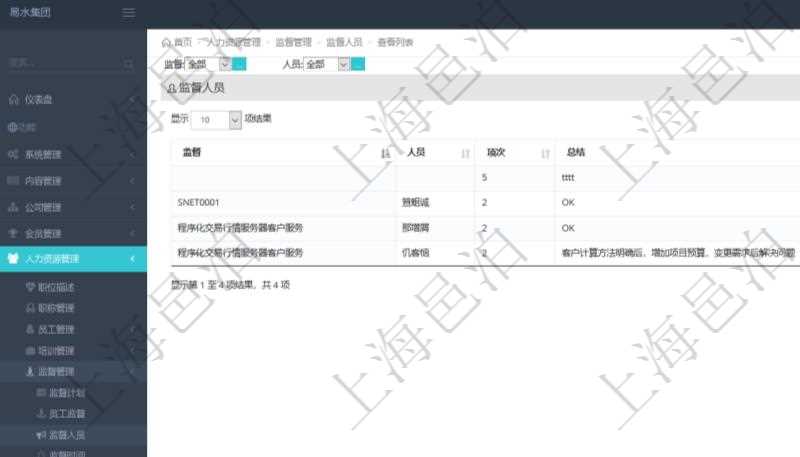Click the 'tttt' summary cell

[568, 178]
